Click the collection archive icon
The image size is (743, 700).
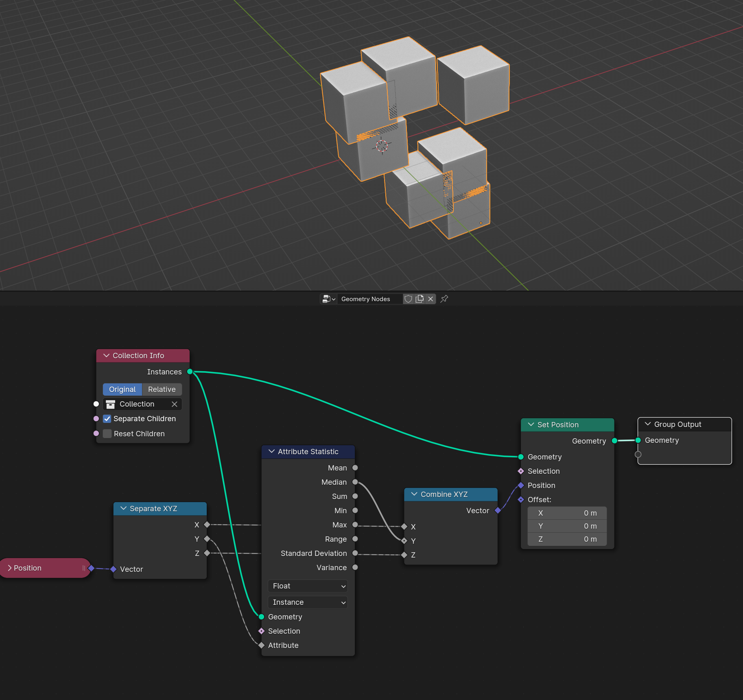point(110,404)
